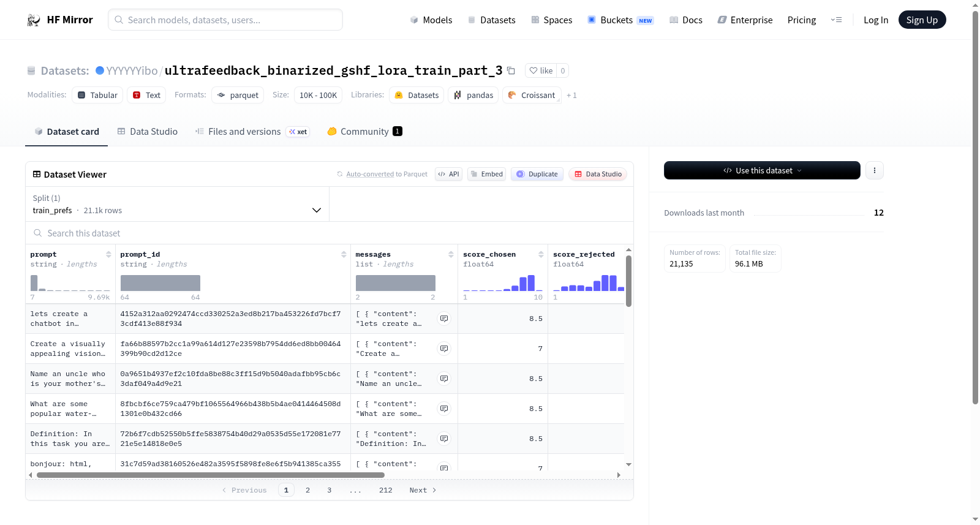Filter by the Tabular modality tag

click(97, 95)
